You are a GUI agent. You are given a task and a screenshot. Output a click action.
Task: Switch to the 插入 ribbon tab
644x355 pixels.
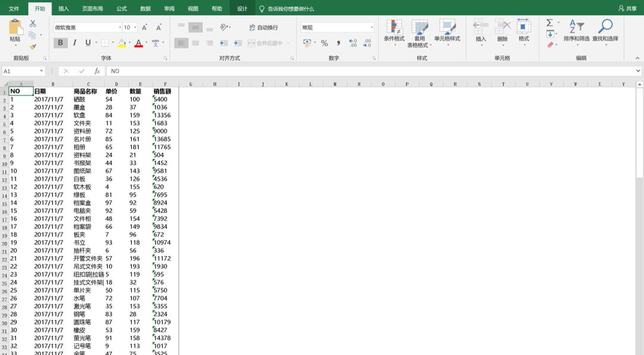[x=64, y=9]
